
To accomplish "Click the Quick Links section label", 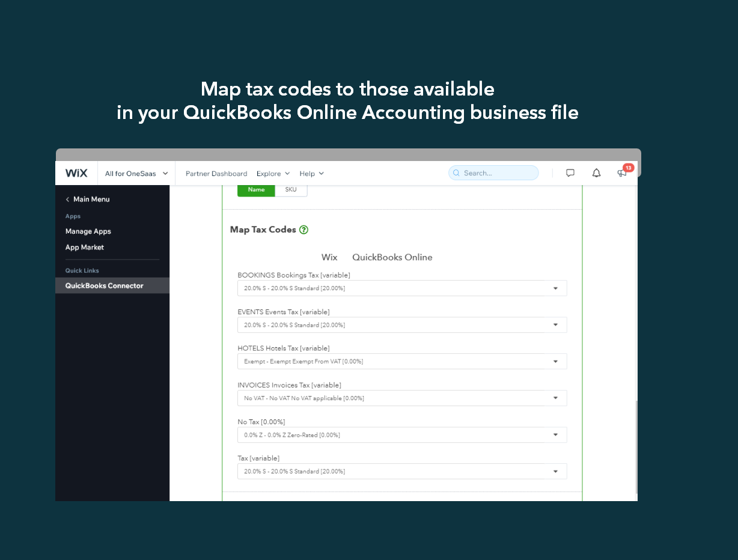I will click(x=82, y=271).
